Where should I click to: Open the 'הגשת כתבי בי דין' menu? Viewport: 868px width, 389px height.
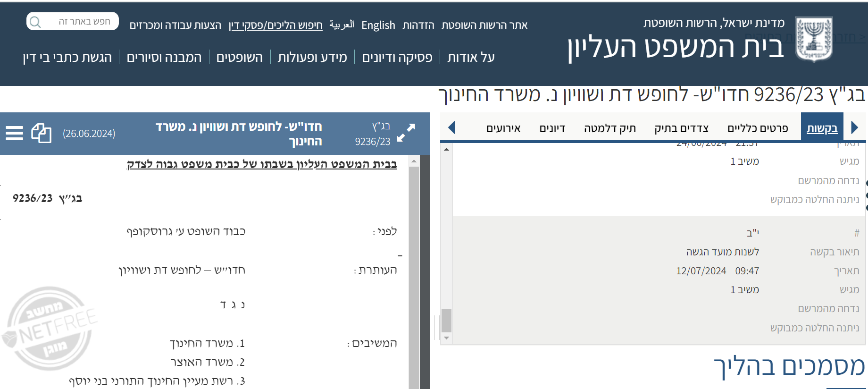[67, 57]
